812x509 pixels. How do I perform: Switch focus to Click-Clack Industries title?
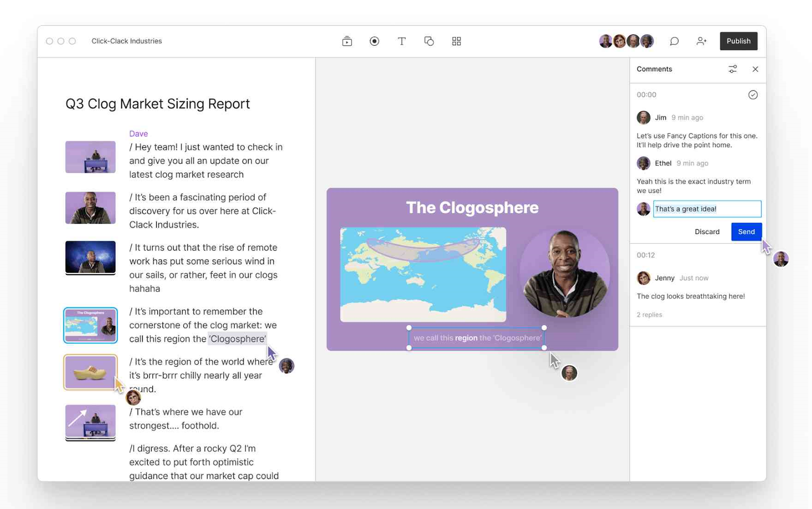[x=126, y=41]
